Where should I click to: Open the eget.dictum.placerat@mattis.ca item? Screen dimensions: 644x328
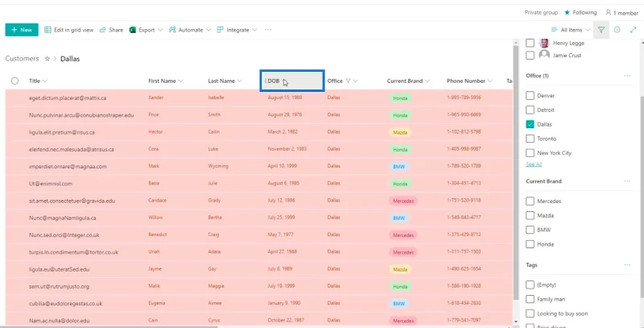[x=68, y=98]
